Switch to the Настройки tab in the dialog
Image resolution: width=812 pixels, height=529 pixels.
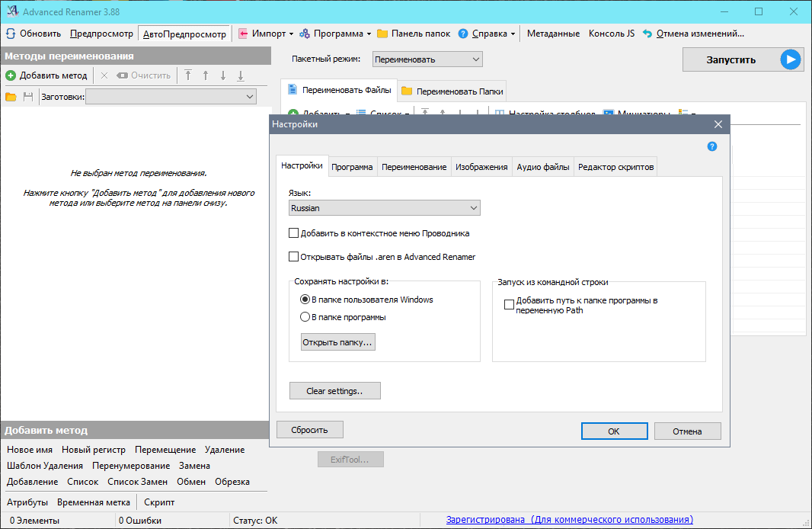[x=302, y=166]
